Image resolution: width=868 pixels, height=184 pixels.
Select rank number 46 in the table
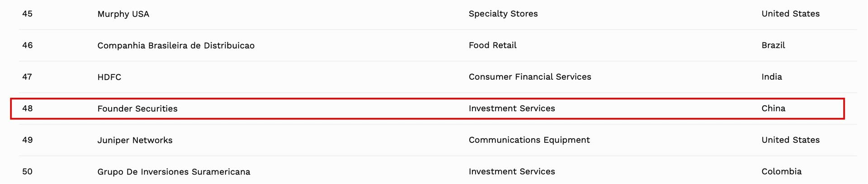[x=27, y=45]
